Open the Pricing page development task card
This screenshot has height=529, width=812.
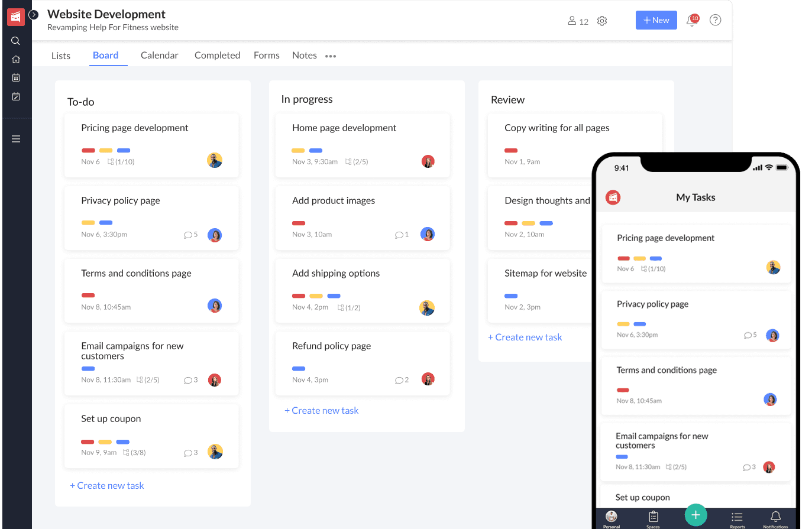[151, 145]
